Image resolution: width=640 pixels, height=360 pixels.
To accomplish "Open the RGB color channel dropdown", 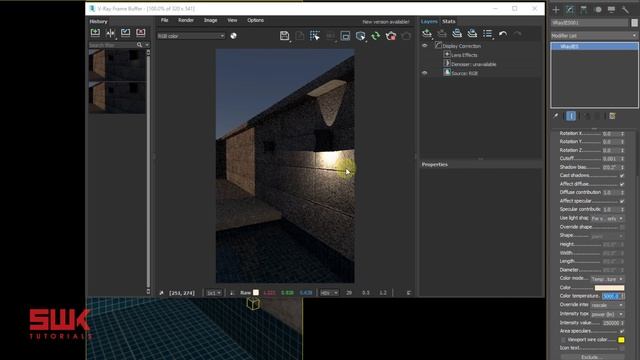I will (191, 36).
